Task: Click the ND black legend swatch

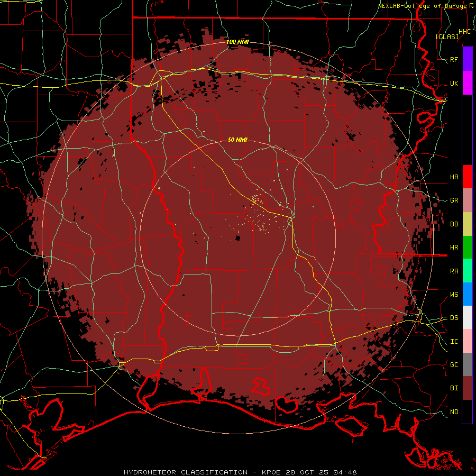Action: 467,411
